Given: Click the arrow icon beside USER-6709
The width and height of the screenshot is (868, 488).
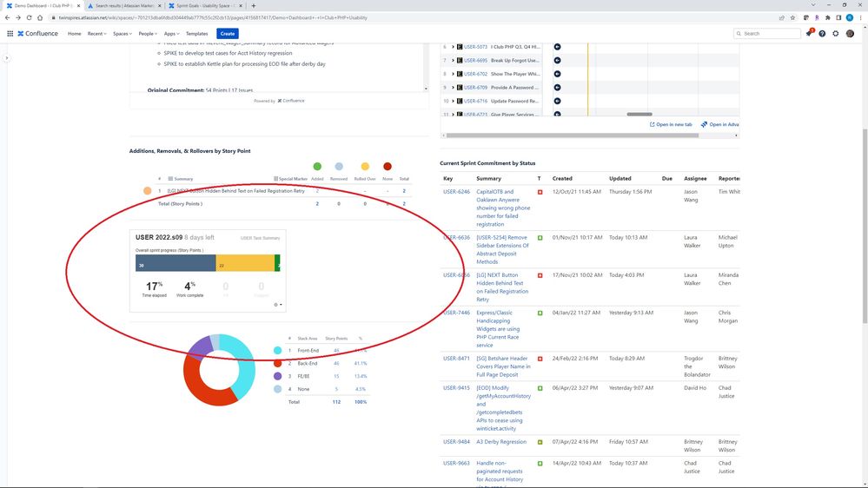Looking at the screenshot, I should (x=558, y=88).
